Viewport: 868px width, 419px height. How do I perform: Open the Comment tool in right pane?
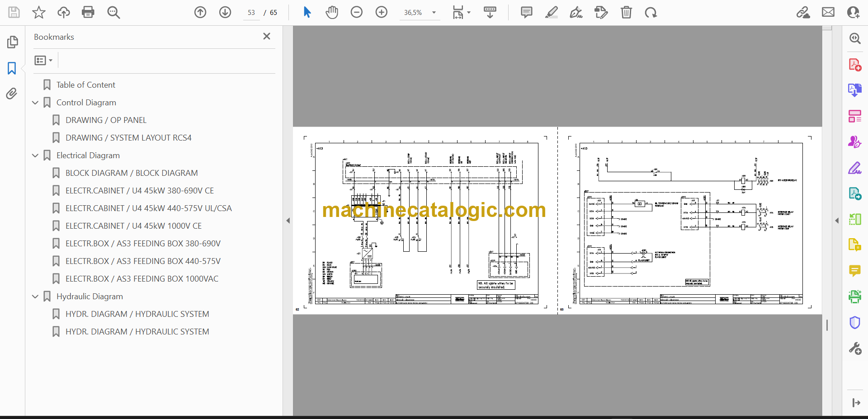[855, 271]
